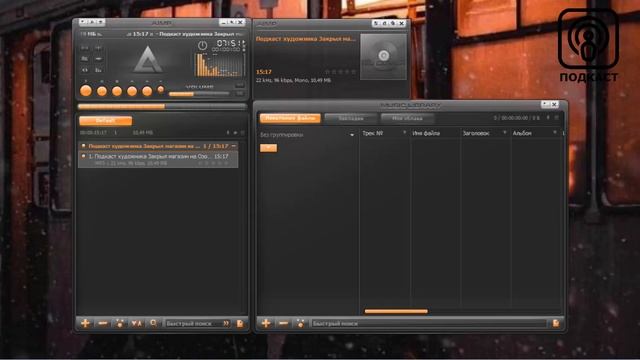Image resolution: width=640 pixels, height=360 pixels.
Task: Click the Stop round button in AIMP player
Action: 117,91
